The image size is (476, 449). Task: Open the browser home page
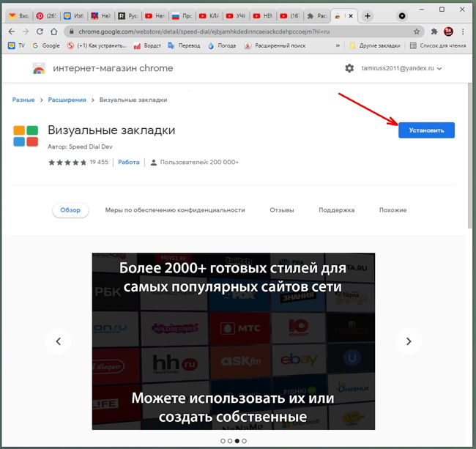click(x=54, y=31)
